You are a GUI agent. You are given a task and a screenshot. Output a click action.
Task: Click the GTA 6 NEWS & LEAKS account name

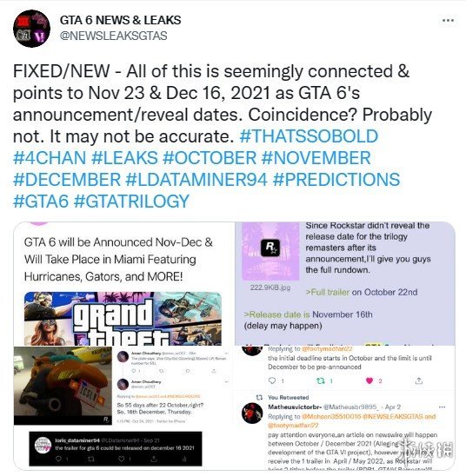tap(120, 20)
